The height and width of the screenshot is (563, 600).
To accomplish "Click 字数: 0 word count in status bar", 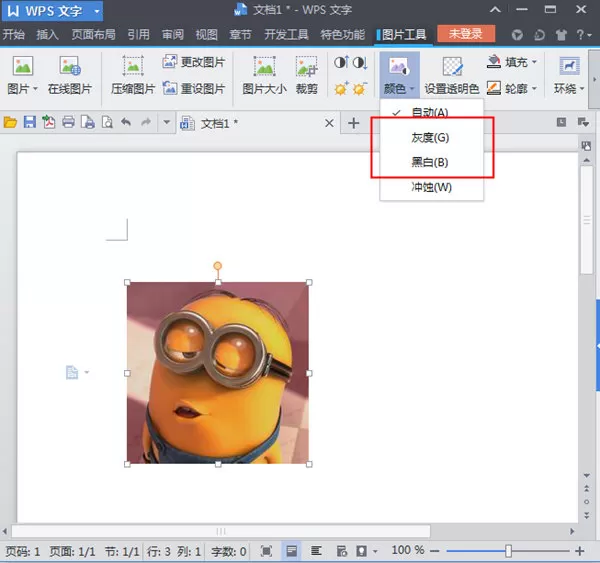I will point(228,552).
